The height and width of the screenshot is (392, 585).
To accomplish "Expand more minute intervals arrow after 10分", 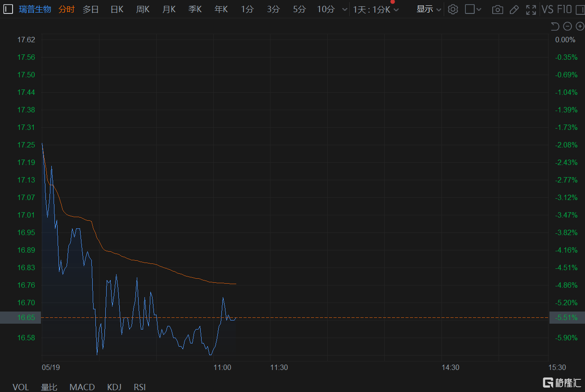I will pos(345,9).
